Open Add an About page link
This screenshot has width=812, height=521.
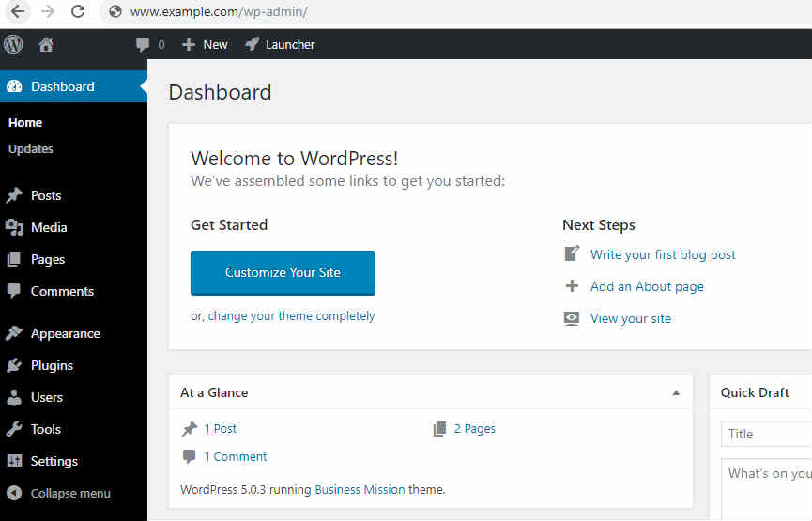point(647,287)
